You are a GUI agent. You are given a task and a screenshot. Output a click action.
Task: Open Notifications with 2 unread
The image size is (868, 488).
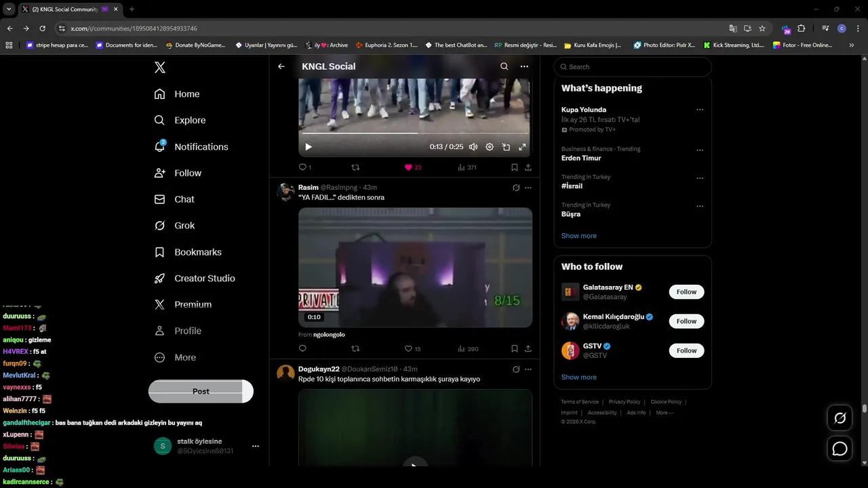click(191, 147)
